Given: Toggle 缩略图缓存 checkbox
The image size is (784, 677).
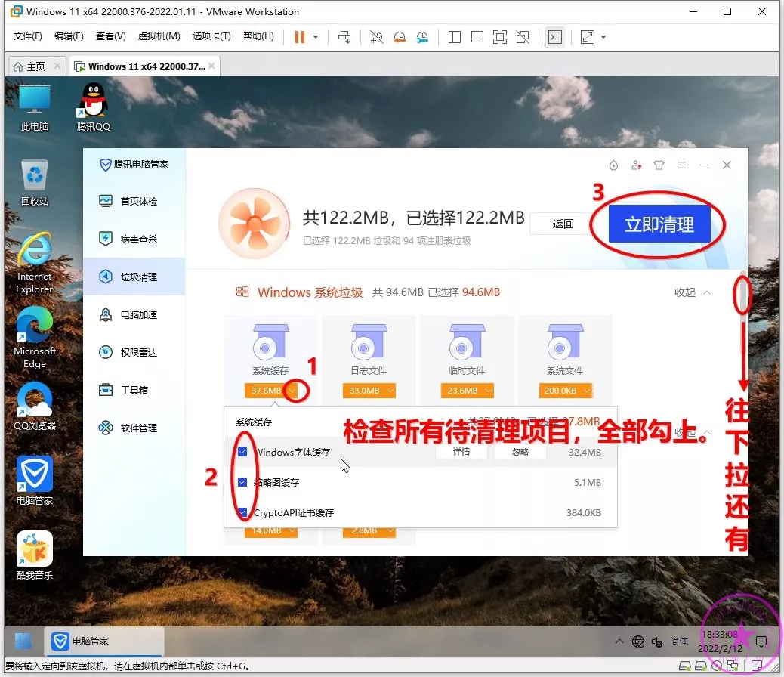Looking at the screenshot, I should pos(242,482).
